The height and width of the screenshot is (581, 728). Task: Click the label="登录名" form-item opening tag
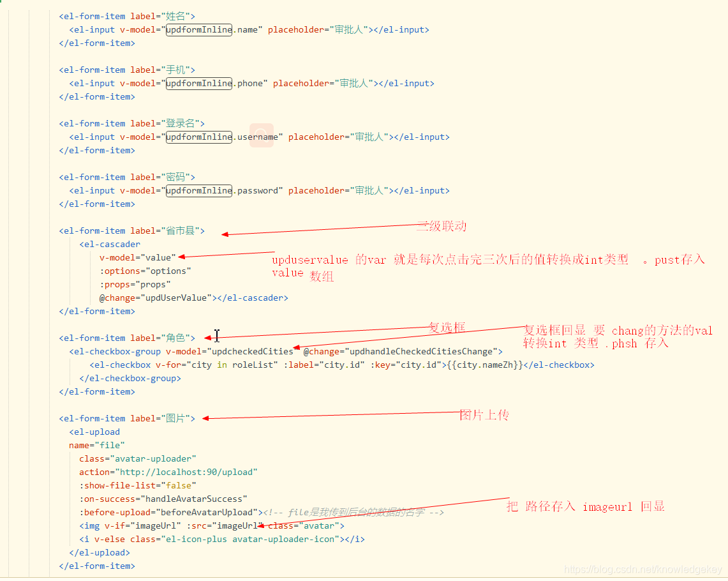[132, 123]
